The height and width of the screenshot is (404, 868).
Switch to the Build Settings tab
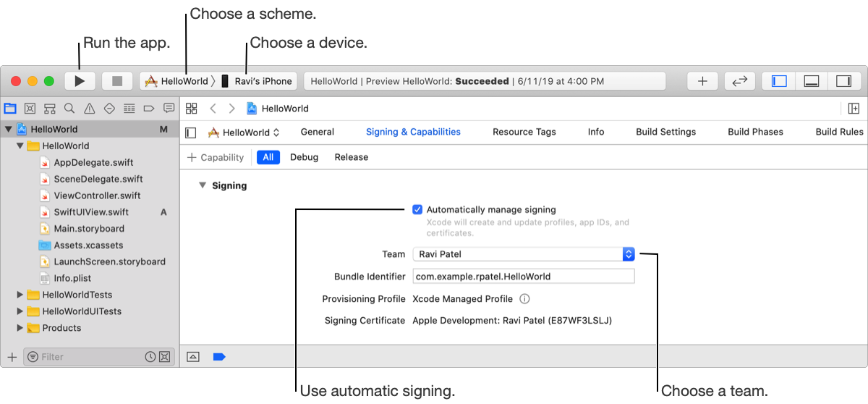[x=665, y=132]
